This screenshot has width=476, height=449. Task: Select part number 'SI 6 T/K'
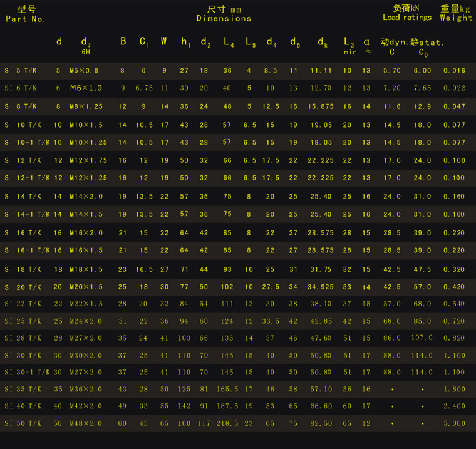(x=21, y=88)
